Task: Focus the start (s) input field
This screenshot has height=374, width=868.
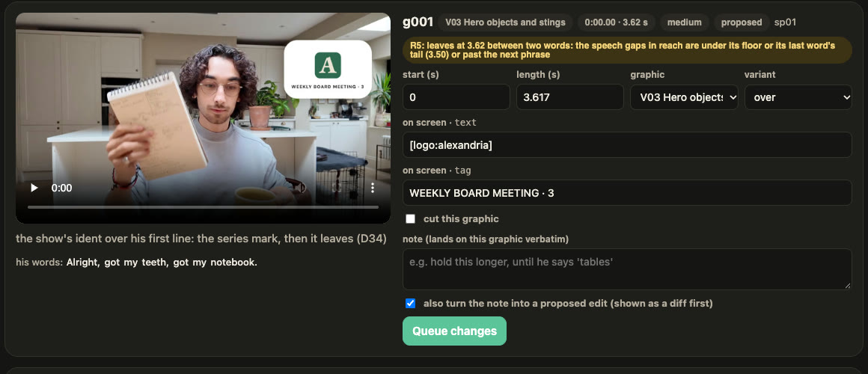Action: pos(456,96)
